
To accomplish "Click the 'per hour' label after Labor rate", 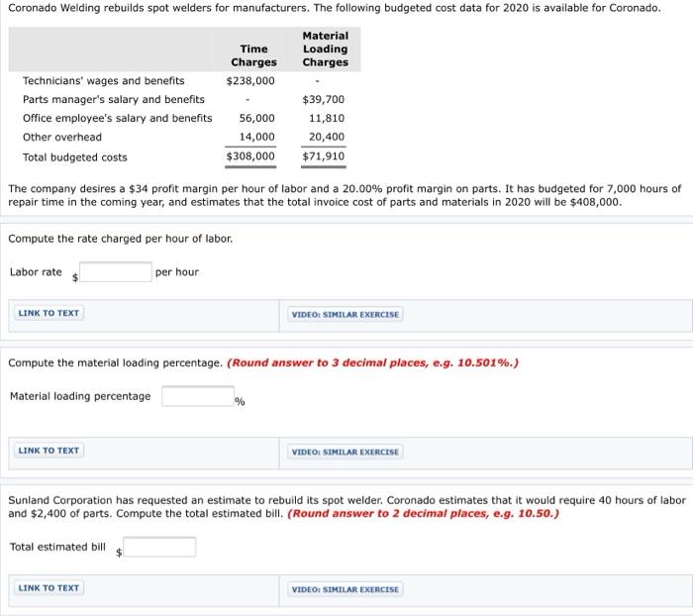I will [x=177, y=272].
